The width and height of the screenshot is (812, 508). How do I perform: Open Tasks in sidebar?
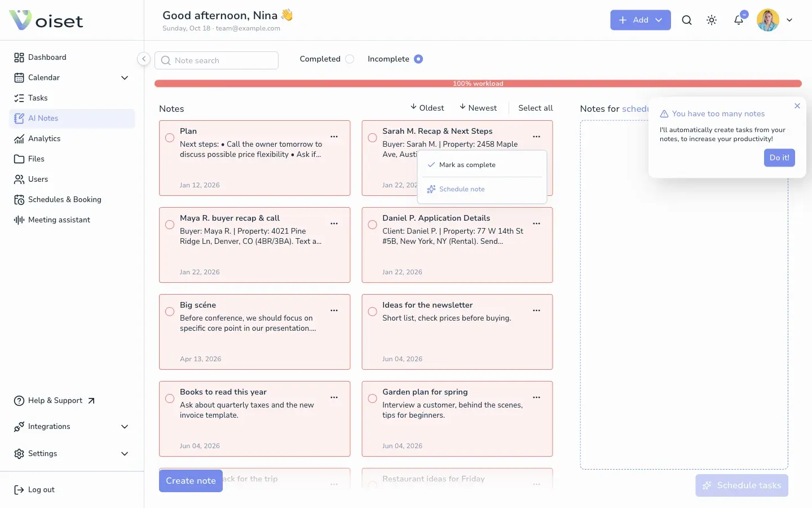(x=72, y=98)
